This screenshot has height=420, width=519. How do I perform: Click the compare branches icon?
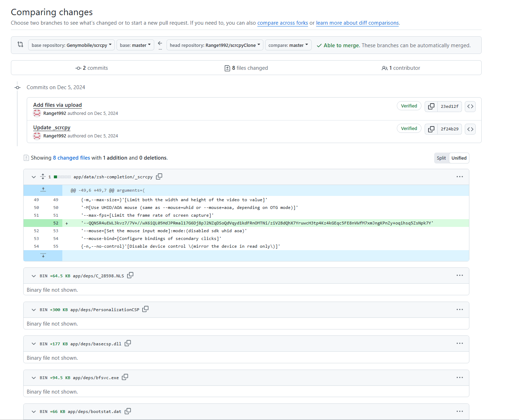point(20,45)
